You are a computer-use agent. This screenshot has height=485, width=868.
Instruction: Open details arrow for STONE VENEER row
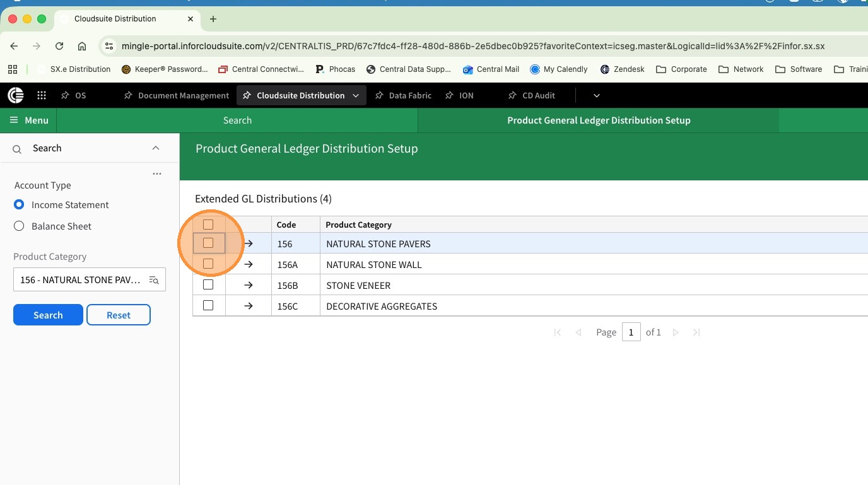249,285
